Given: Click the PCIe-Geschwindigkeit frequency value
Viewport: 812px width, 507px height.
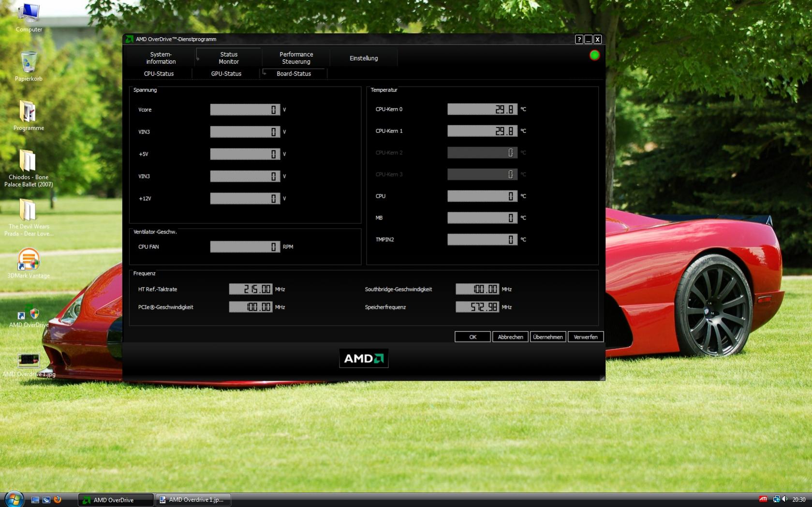Looking at the screenshot, I should point(251,307).
